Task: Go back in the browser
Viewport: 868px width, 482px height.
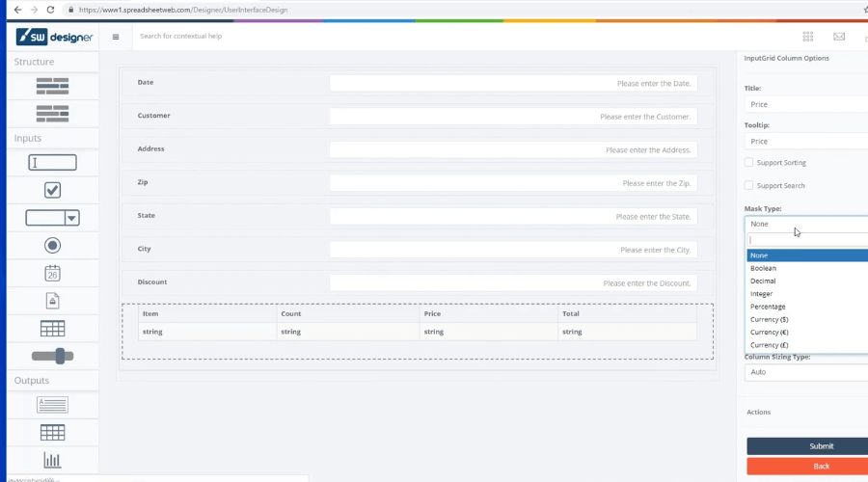Action: click(17, 10)
